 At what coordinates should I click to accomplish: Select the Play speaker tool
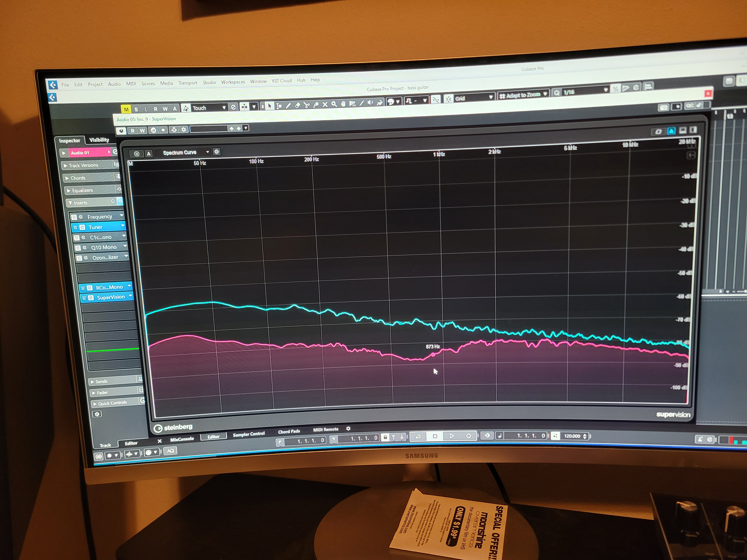pos(371,103)
